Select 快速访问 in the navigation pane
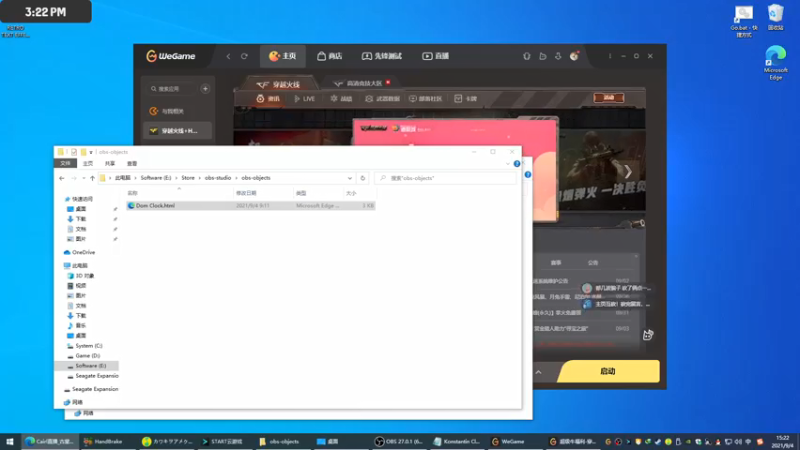This screenshot has width=800, height=450. [79, 199]
